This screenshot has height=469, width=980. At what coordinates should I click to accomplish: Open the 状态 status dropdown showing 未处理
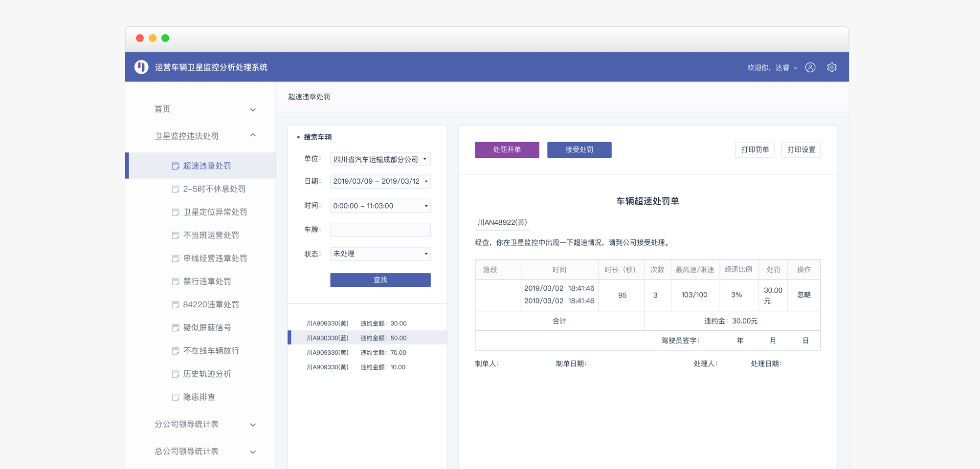(x=380, y=254)
